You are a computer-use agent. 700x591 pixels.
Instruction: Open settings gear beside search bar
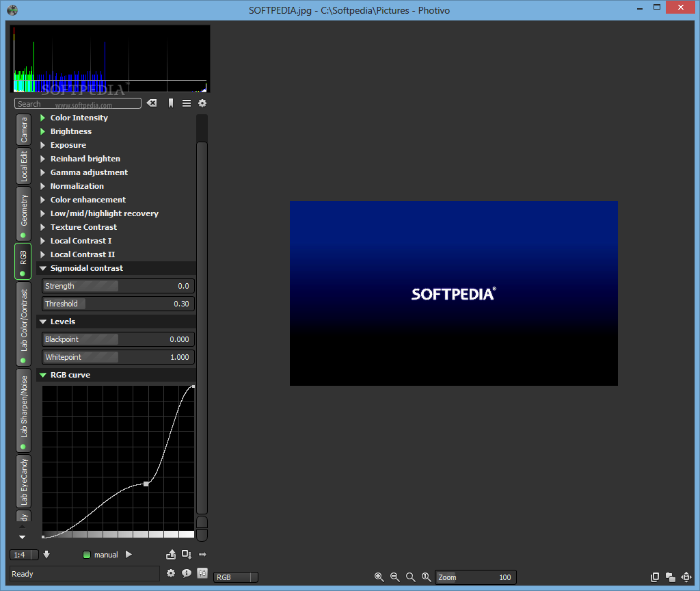pos(202,103)
